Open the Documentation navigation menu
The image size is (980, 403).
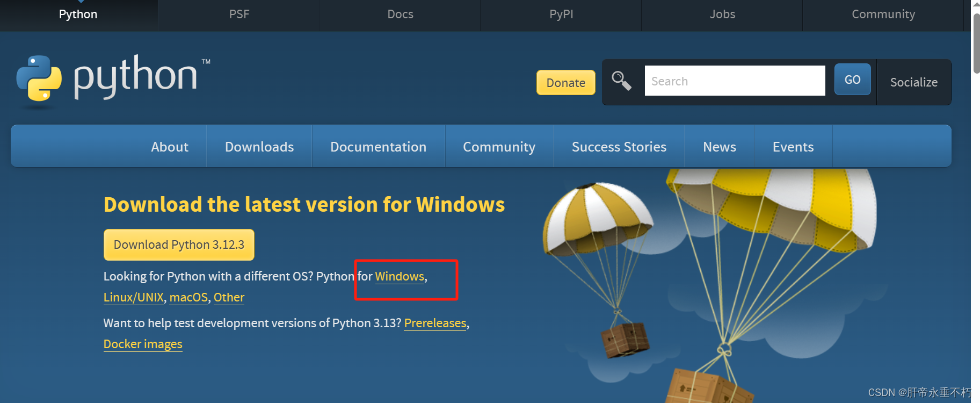point(378,147)
